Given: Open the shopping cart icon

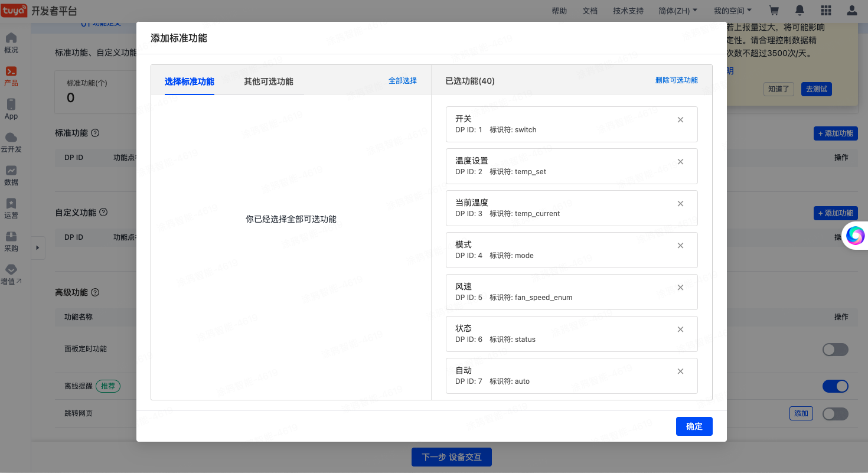Looking at the screenshot, I should (x=774, y=11).
